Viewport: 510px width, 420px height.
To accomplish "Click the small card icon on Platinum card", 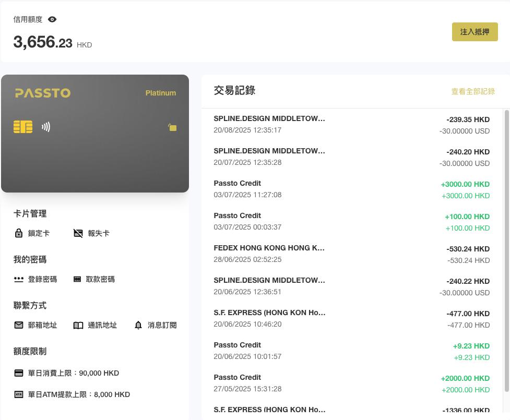I will click(x=172, y=127).
